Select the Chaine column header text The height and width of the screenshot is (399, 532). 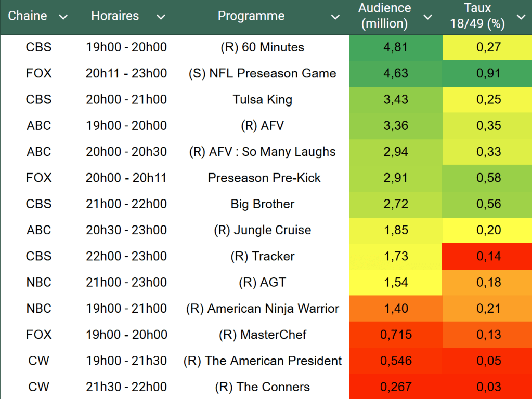[x=28, y=16]
